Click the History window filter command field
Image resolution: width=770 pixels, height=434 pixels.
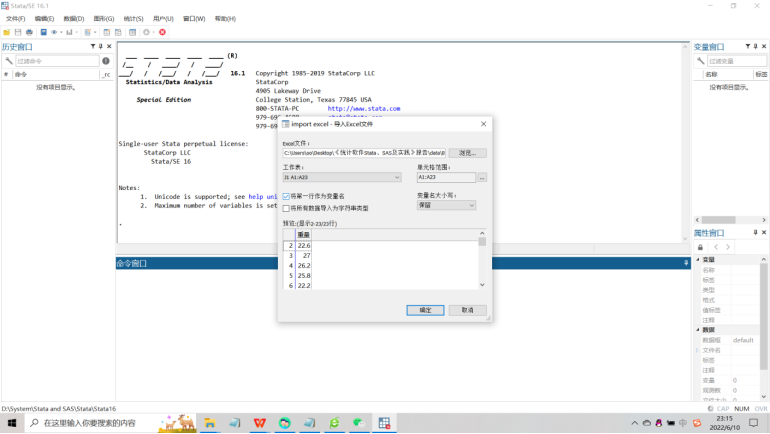57,61
